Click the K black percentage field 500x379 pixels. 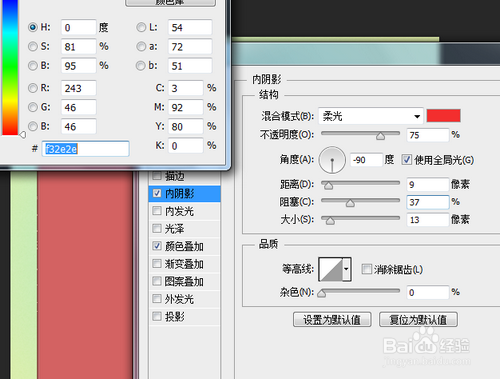tap(186, 146)
